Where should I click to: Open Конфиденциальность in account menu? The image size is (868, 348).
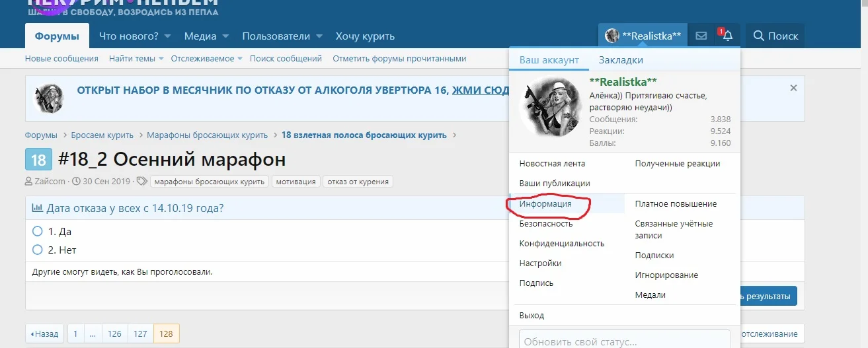[562, 244]
